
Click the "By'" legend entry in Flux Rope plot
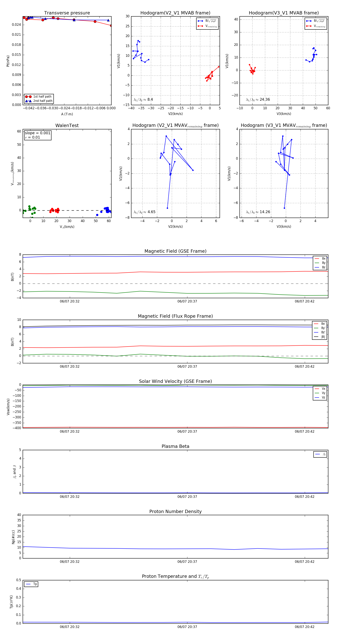point(320,328)
